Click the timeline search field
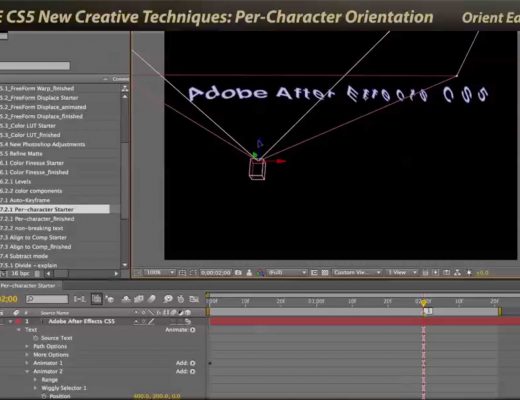Viewport: 520px width, 400px height. (47, 299)
